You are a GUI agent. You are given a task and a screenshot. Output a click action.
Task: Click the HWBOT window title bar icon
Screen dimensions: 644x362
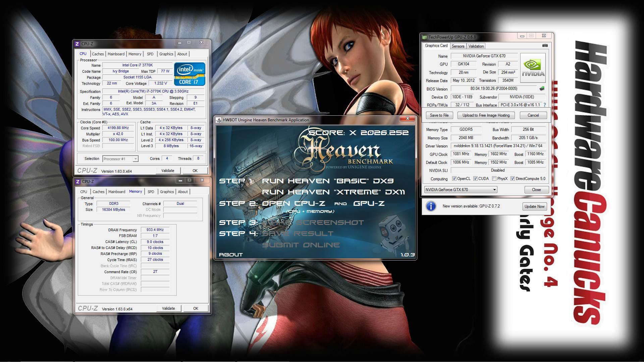[x=219, y=120]
